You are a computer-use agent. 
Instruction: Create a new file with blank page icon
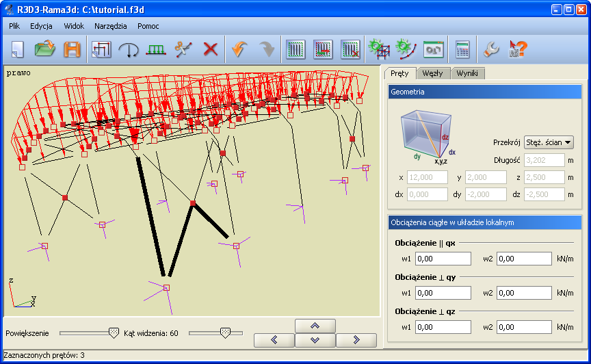pyautogui.click(x=17, y=49)
